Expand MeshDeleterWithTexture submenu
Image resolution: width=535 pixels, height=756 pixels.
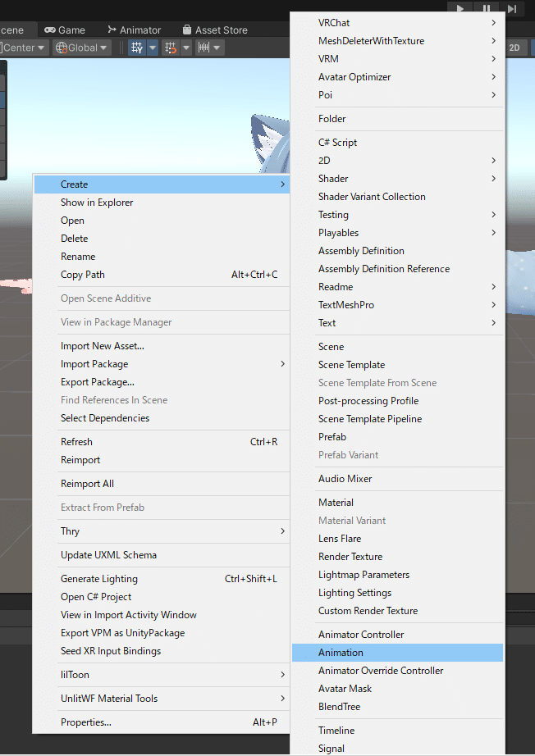[397, 41]
